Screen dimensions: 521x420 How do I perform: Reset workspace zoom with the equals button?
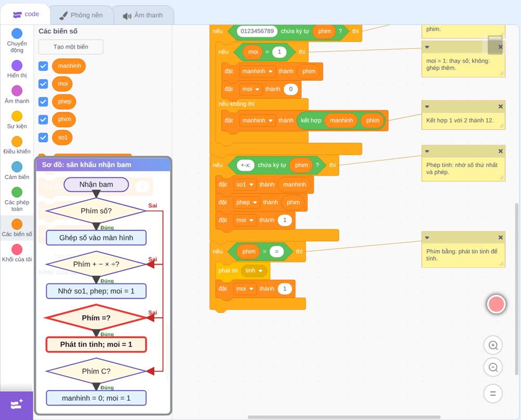click(x=493, y=394)
